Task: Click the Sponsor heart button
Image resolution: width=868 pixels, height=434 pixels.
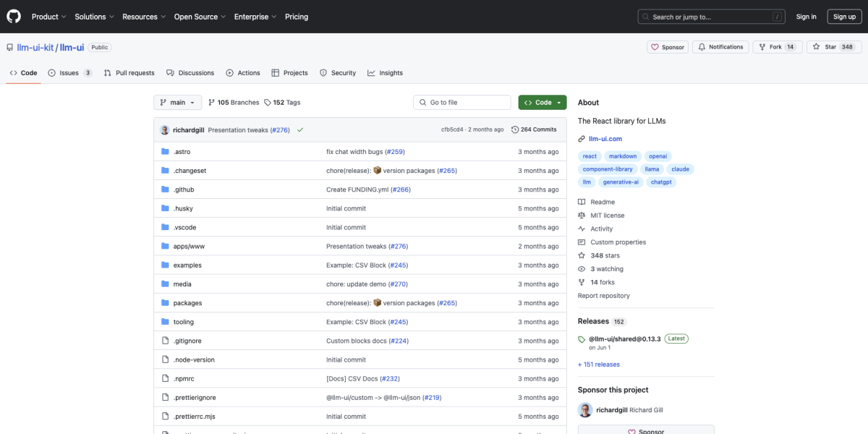Action: coord(667,47)
